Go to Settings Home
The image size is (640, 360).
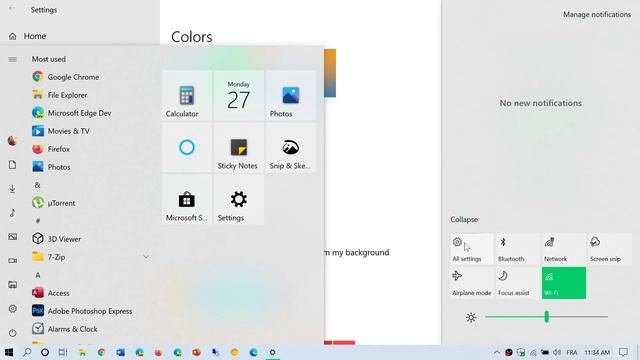click(x=35, y=36)
